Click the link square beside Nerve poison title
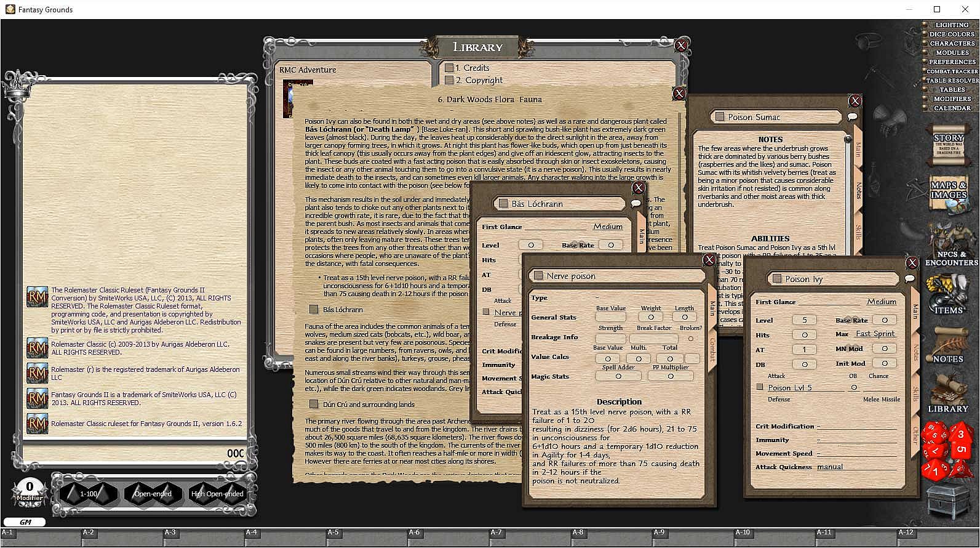This screenshot has width=980, height=548. (x=538, y=276)
